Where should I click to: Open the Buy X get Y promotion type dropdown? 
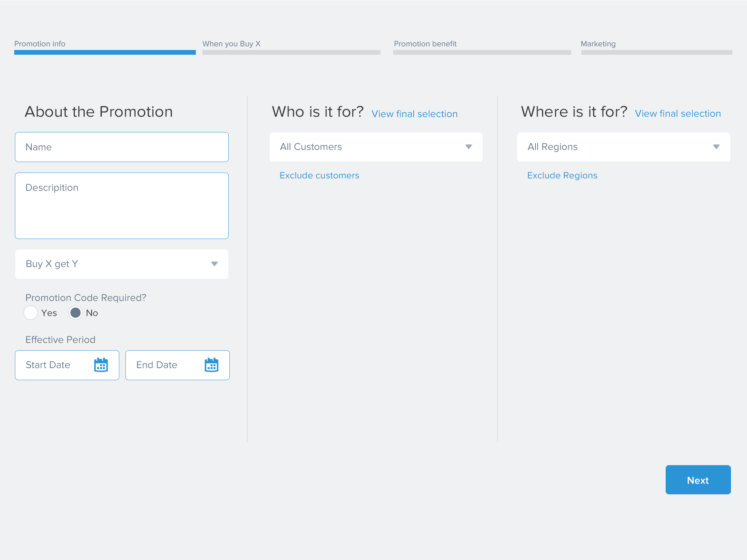pyautogui.click(x=121, y=264)
